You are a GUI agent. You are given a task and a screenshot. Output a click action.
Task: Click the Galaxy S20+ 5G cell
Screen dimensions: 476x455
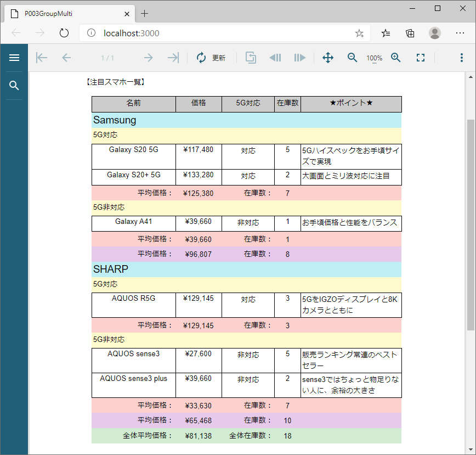click(134, 177)
